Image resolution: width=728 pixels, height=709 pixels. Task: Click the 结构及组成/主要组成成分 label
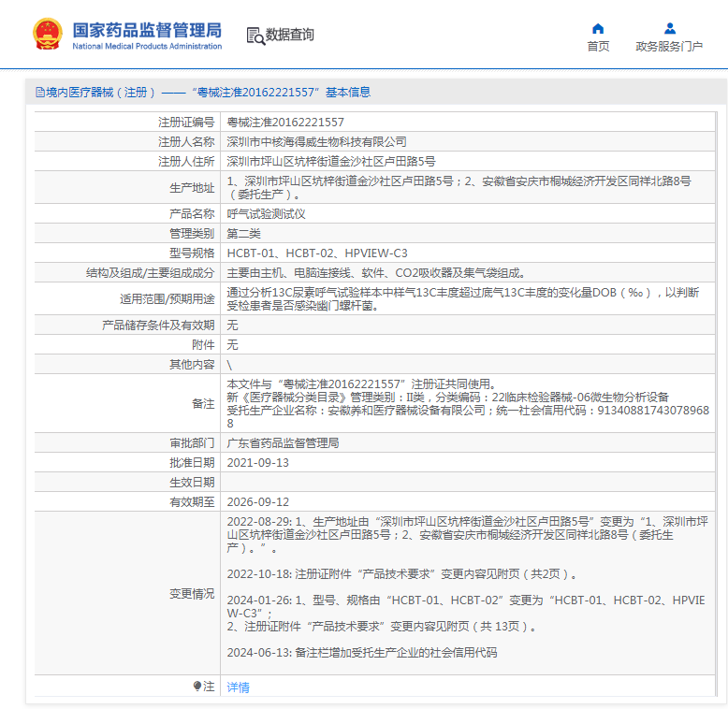click(150, 273)
